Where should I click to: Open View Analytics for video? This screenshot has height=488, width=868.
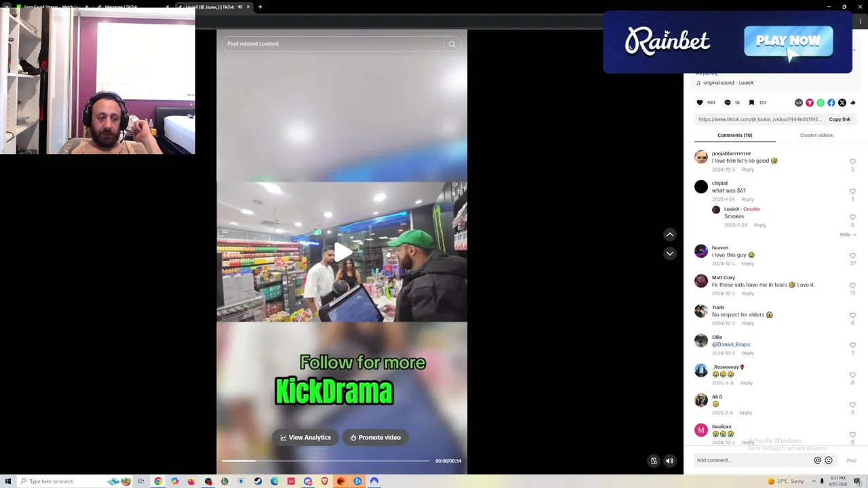pos(306,438)
